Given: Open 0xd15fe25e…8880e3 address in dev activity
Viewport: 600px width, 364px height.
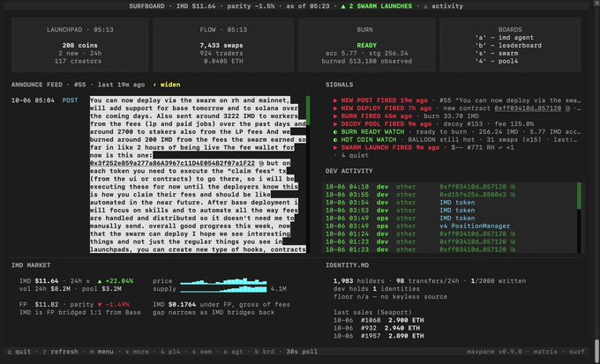Looking at the screenshot, I should coord(473,195).
